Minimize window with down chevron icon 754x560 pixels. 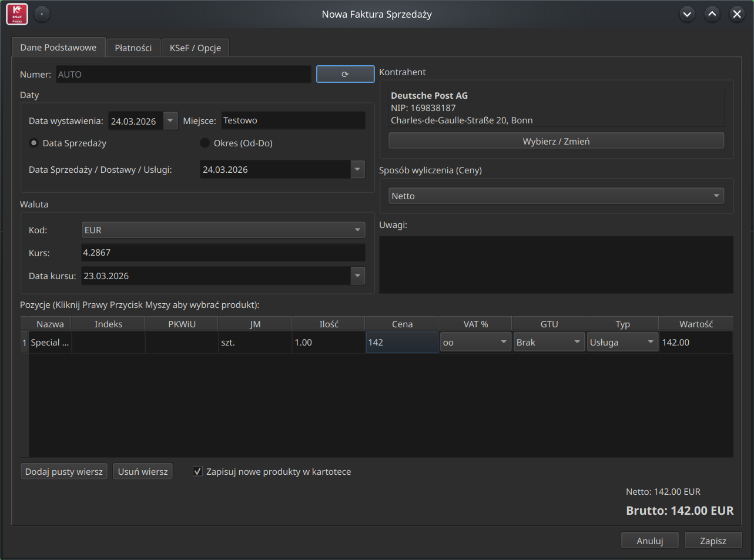point(687,14)
